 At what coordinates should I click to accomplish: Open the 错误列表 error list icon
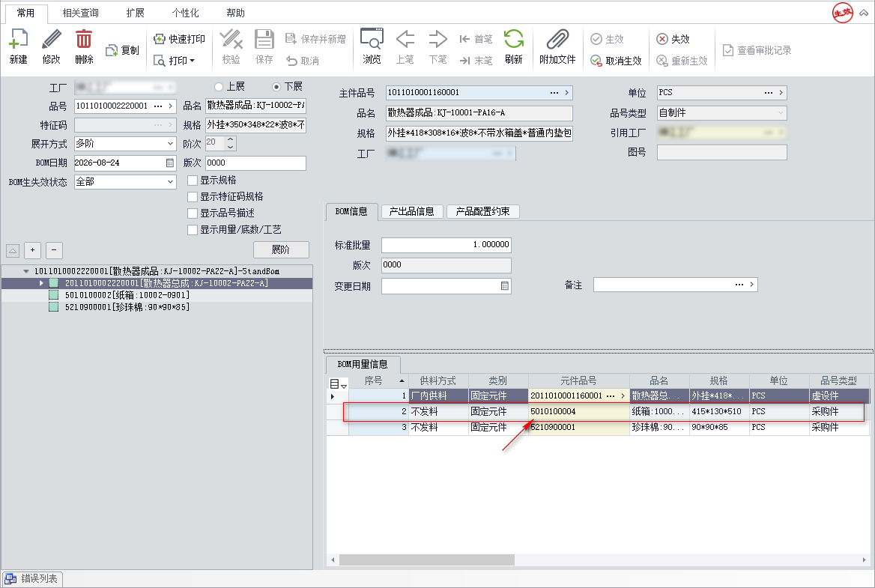(10, 579)
